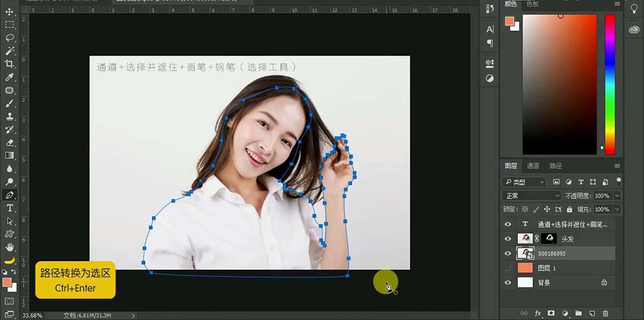Open the Adjustments panel icon
The width and height of the screenshot is (644, 320).
tap(490, 78)
